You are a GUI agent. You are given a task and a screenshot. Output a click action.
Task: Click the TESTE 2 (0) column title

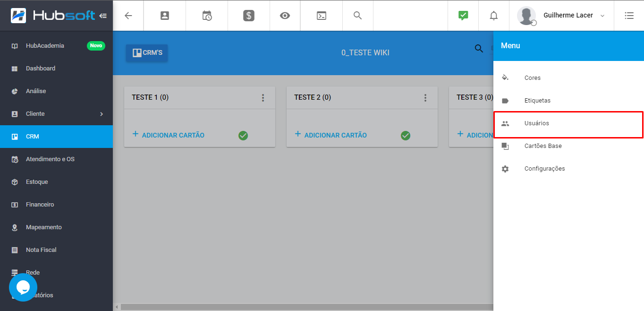pos(313,97)
